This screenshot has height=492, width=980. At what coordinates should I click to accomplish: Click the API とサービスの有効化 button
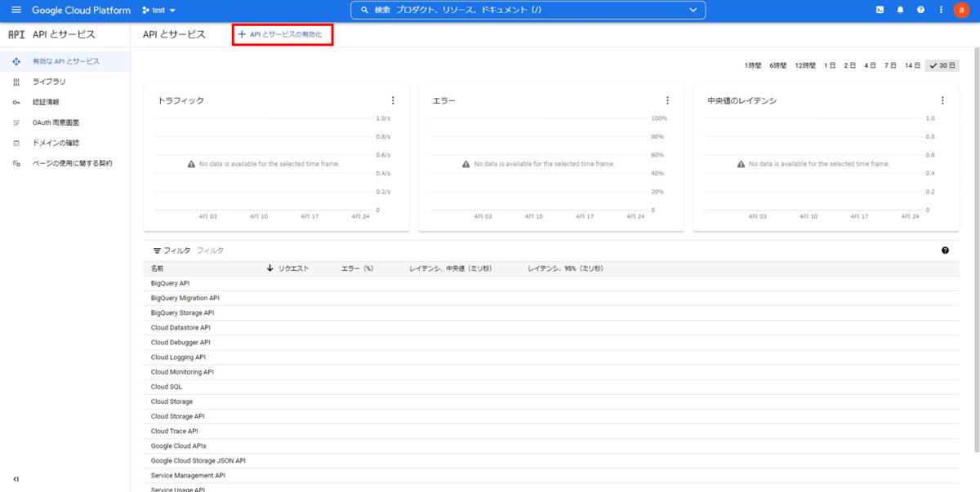coord(283,33)
